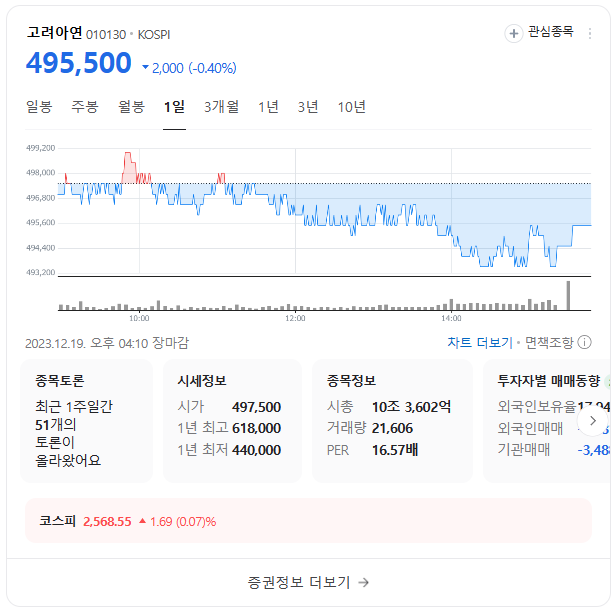Open the 시세정보 price info card
The height and width of the screenshot is (614, 613).
[x=232, y=421]
